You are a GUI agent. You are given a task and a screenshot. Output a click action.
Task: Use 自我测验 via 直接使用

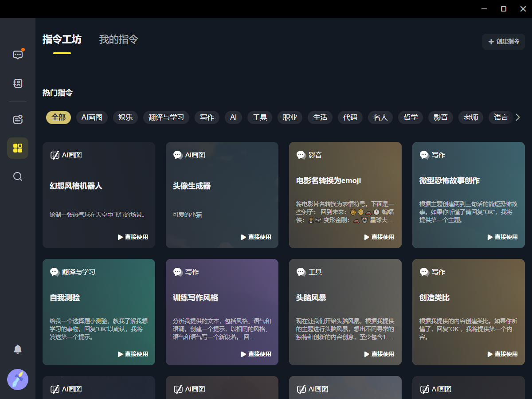coord(133,354)
